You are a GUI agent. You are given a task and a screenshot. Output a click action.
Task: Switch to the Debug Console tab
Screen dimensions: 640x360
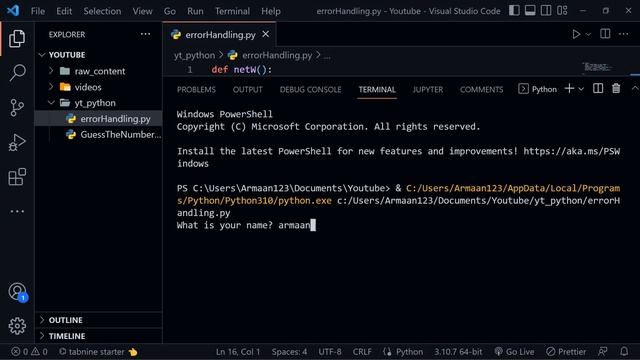point(310,89)
